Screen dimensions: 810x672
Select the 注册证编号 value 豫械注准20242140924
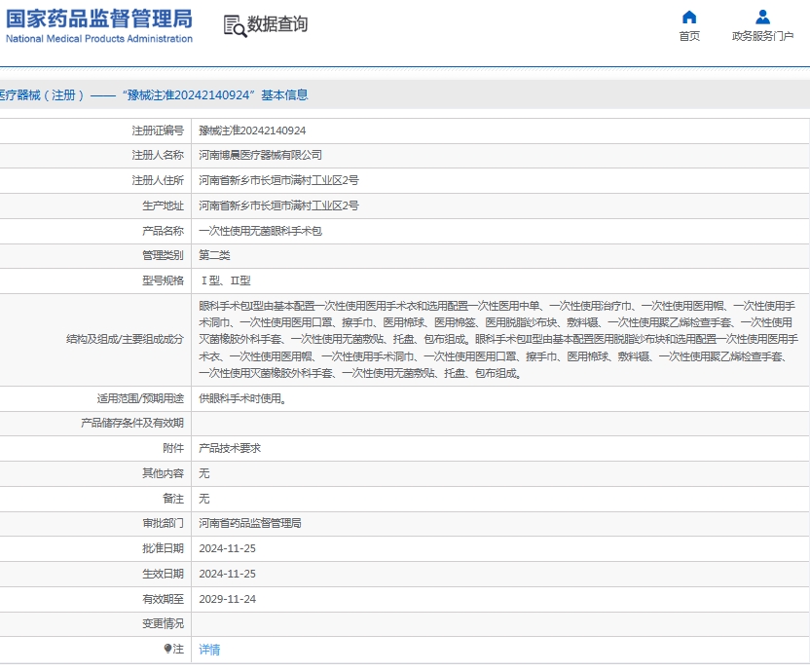point(252,131)
